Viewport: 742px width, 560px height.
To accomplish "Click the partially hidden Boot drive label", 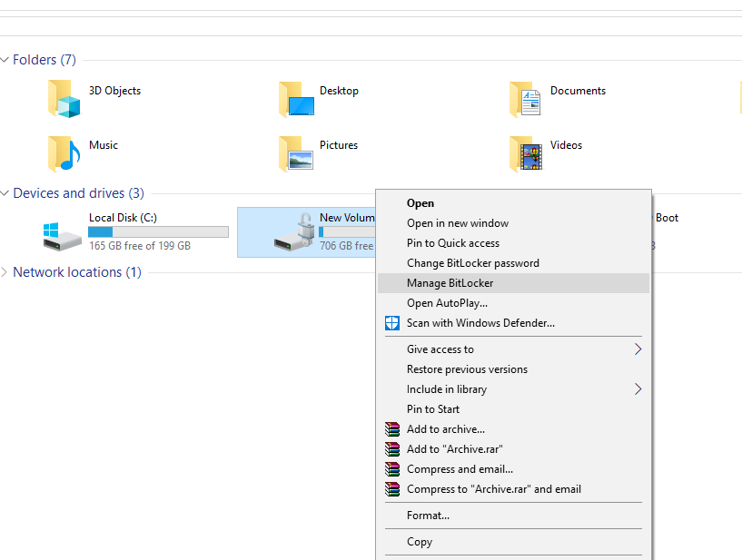I will pyautogui.click(x=667, y=218).
